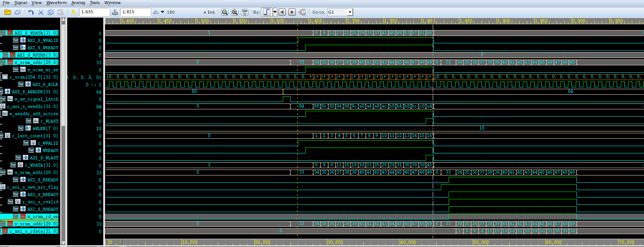644x247 pixels.
Task: Click 40,000 on the bottom overview ruler
Action: tap(408, 242)
